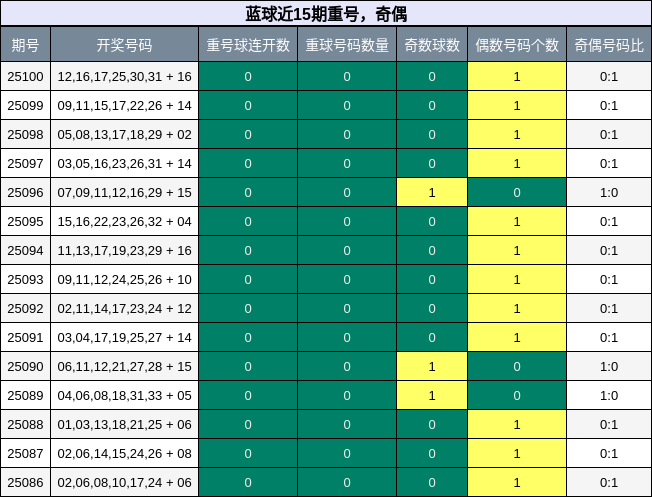Click period number 25087
This screenshot has width=652, height=497.
click(25, 453)
